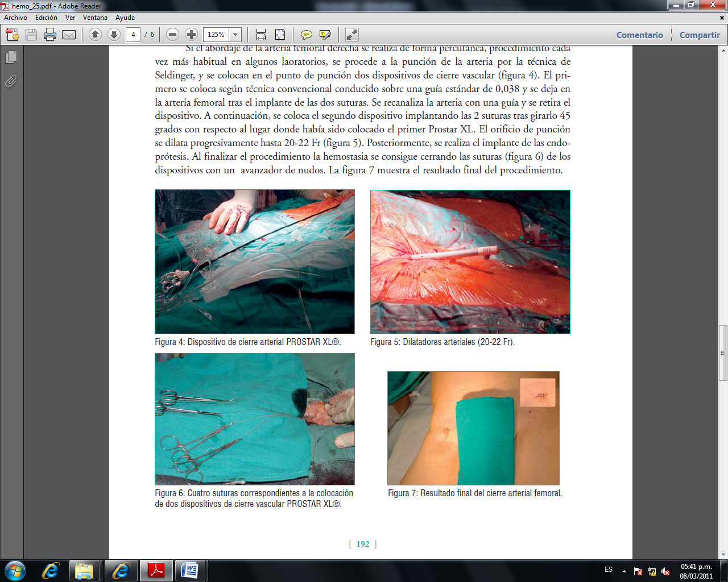
Task: Go to next page with down arrow
Action: tap(114, 35)
